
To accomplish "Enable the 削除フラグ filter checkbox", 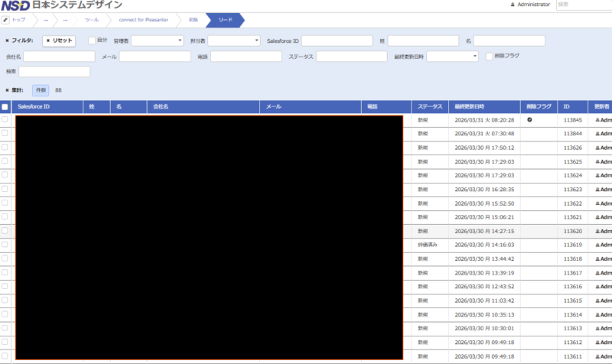I will [490, 56].
